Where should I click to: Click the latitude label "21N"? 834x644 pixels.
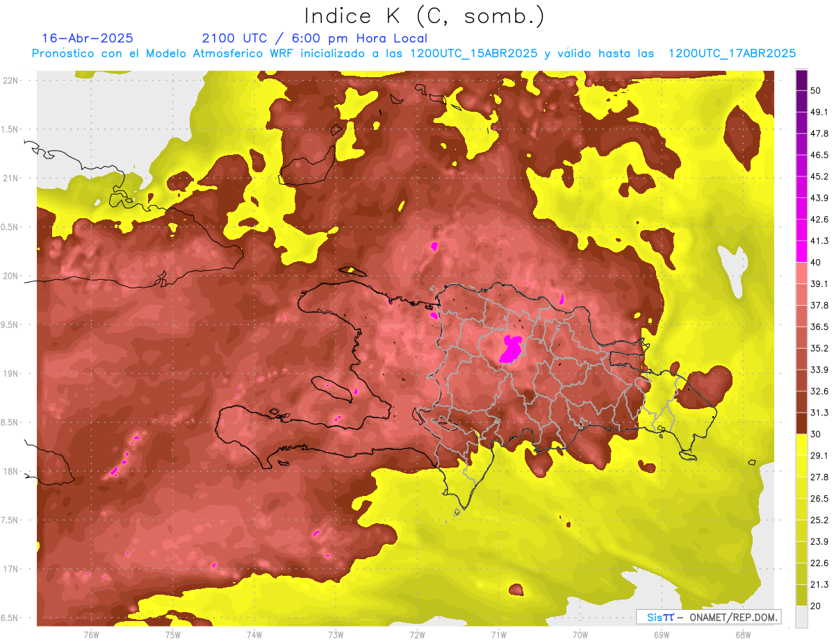tap(11, 179)
